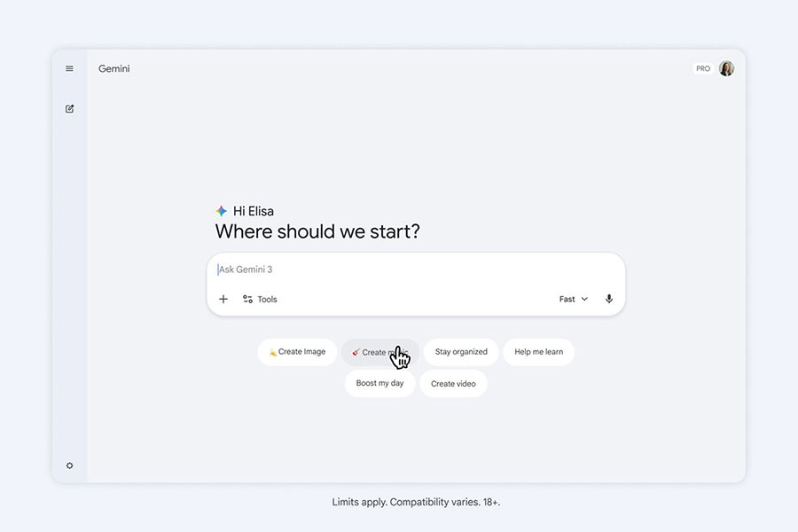Activate the microphone voice input
The height and width of the screenshot is (532, 798).
(x=608, y=299)
